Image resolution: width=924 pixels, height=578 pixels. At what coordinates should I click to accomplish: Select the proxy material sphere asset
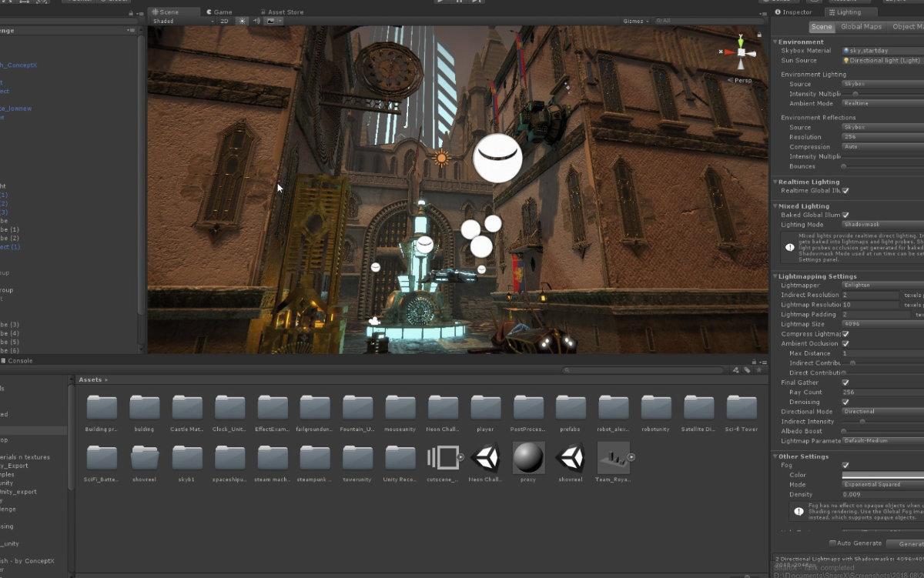tap(528, 458)
